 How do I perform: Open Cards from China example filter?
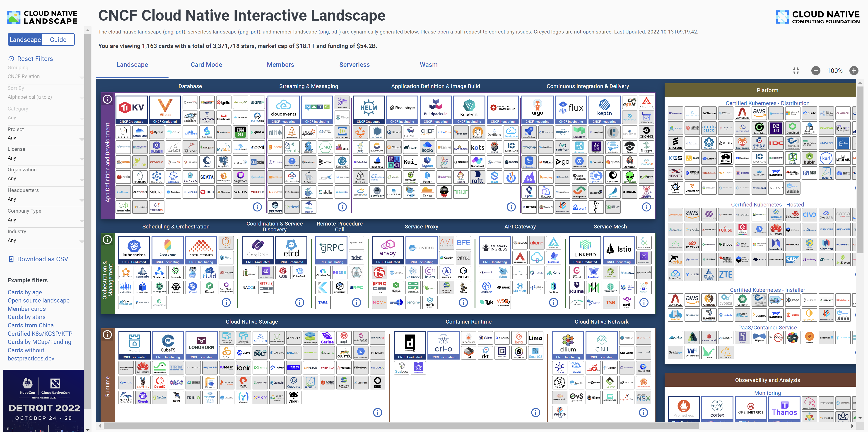coord(31,325)
